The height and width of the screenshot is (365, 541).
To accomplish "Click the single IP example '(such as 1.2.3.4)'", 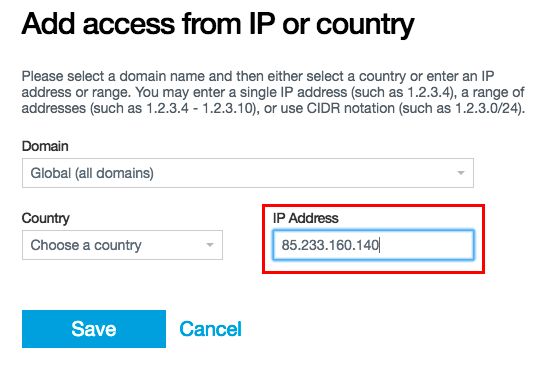I will point(403,92).
